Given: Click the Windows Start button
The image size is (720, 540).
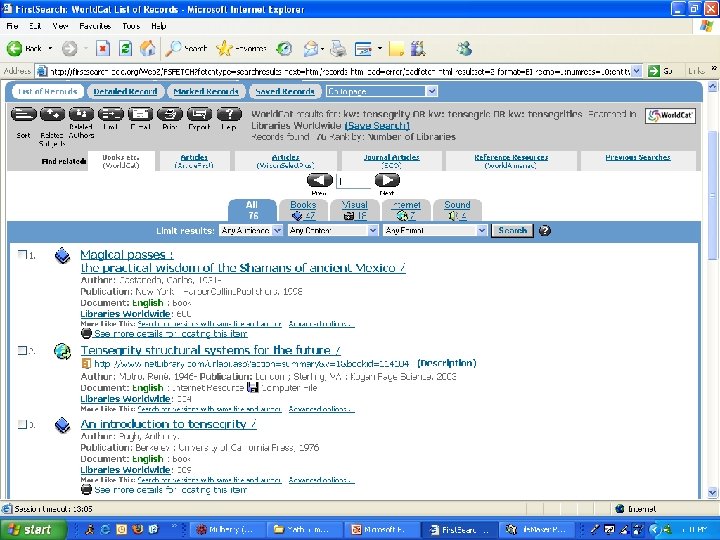Looking at the screenshot, I should tap(34, 529).
